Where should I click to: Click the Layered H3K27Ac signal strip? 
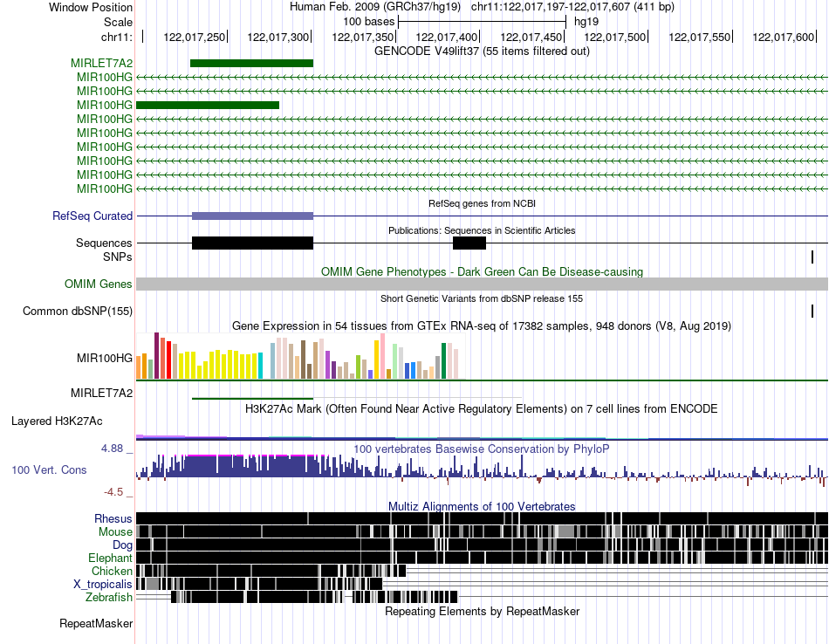coord(483,437)
